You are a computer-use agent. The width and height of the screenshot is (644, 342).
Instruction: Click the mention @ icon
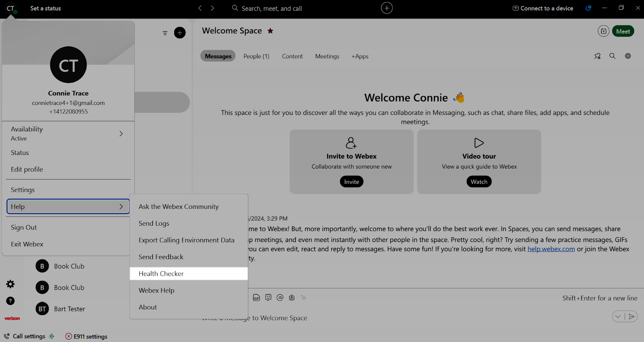pos(280,298)
